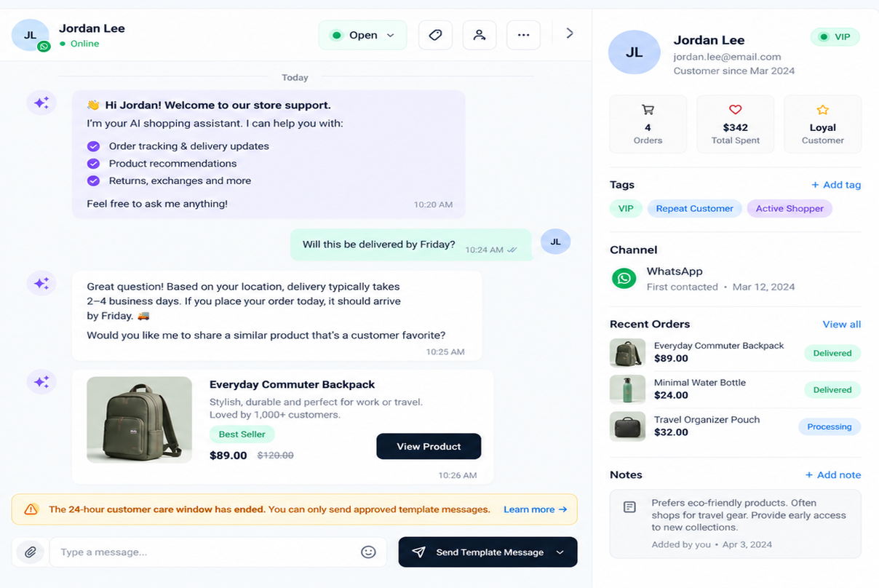This screenshot has height=588, width=879.
Task: Click the JL avatar next to customer message
Action: [556, 242]
